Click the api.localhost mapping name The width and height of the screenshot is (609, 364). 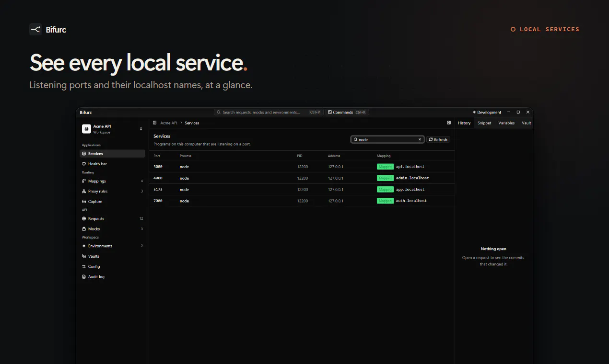coord(410,167)
